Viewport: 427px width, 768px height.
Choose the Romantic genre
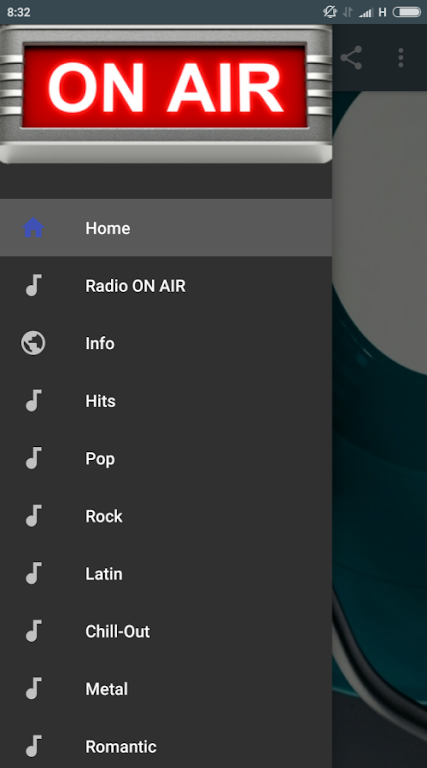(x=166, y=746)
